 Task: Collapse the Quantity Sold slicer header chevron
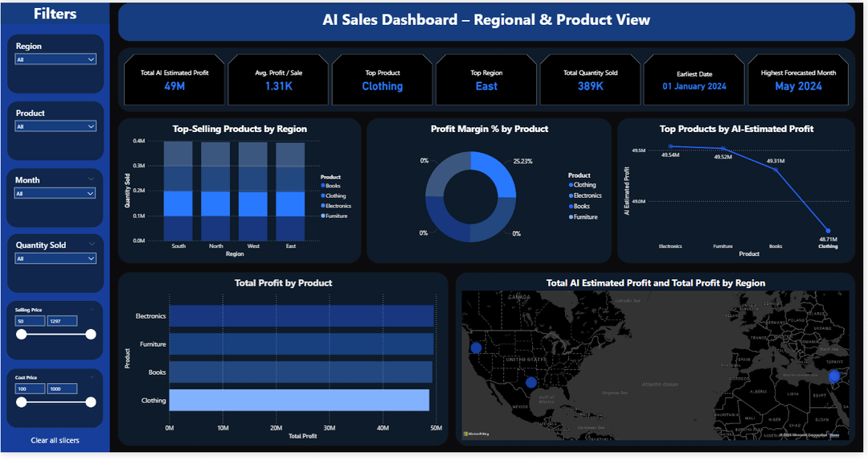click(92, 244)
